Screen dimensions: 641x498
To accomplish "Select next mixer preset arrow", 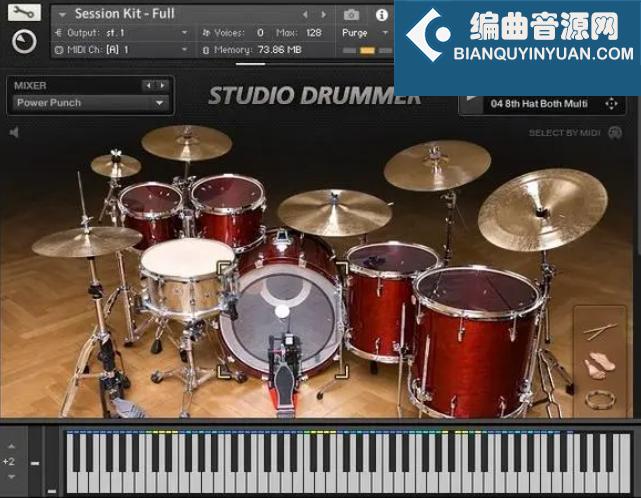I will [x=163, y=85].
